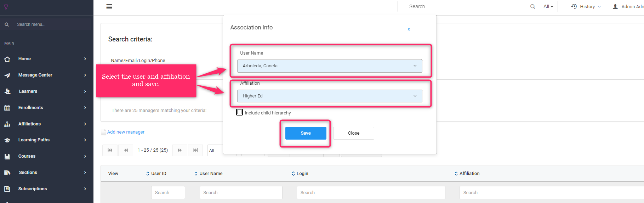Click the Save button
Image resolution: width=644 pixels, height=203 pixels.
pos(306,133)
